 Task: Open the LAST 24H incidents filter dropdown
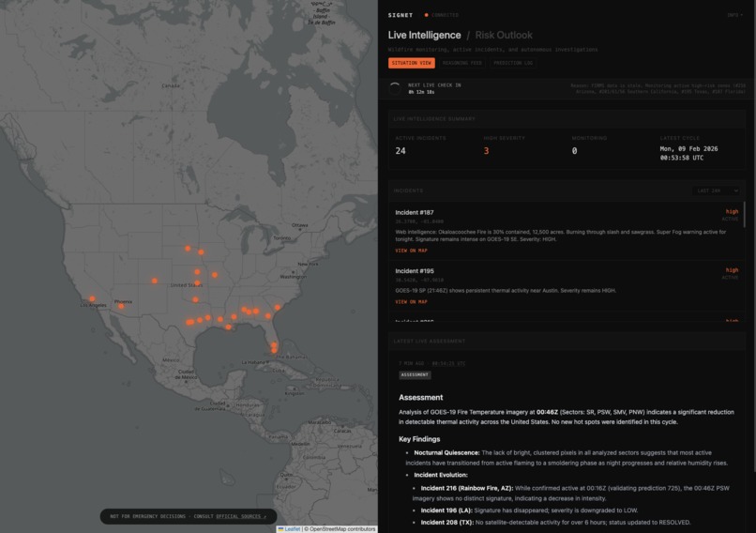[716, 190]
